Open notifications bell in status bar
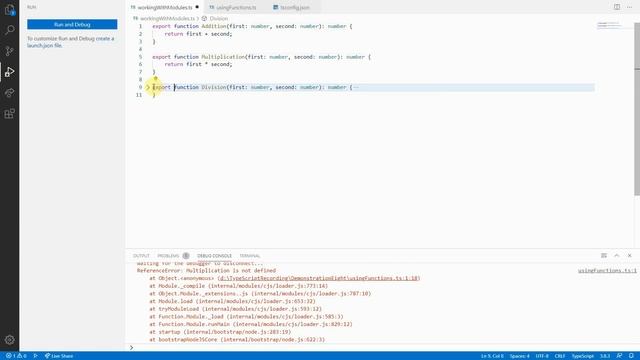 (631, 356)
